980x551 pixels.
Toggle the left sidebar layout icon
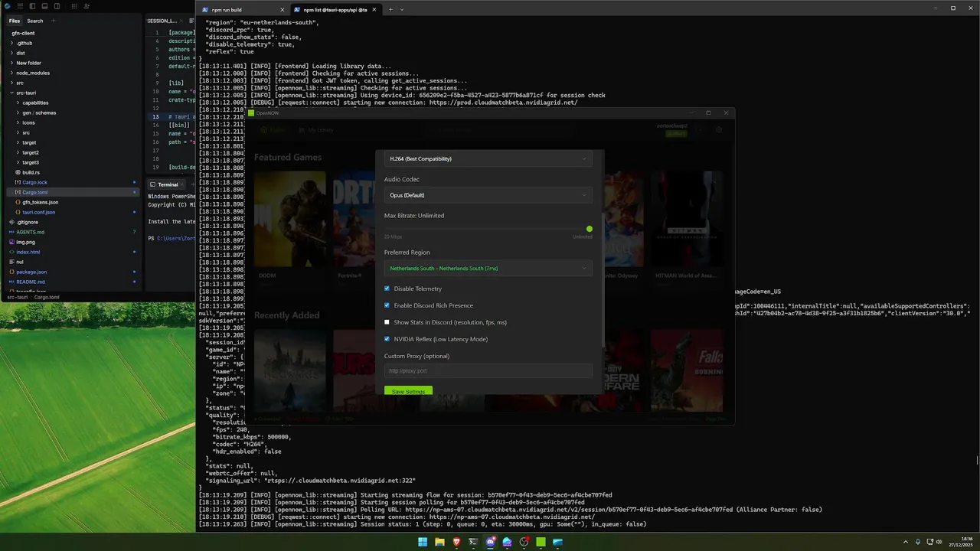tap(32, 6)
